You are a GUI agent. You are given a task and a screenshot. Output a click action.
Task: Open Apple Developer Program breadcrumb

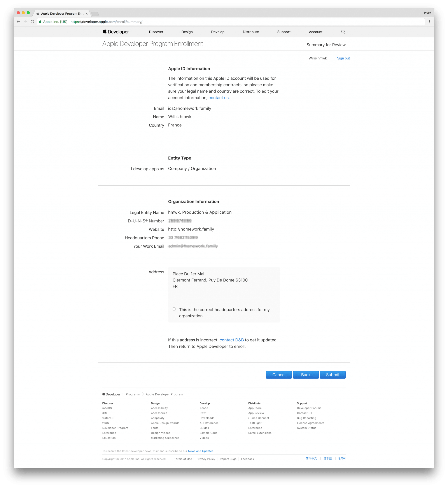[x=164, y=394]
